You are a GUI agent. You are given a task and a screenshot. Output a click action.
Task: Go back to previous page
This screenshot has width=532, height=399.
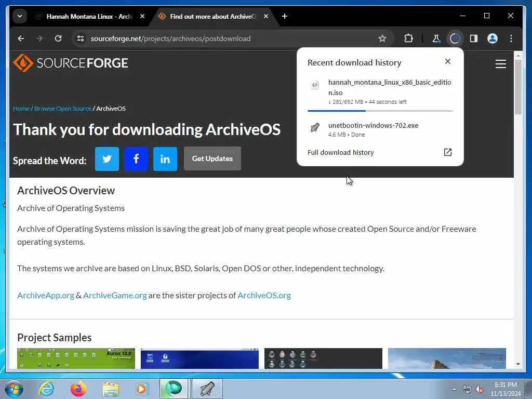[21, 38]
